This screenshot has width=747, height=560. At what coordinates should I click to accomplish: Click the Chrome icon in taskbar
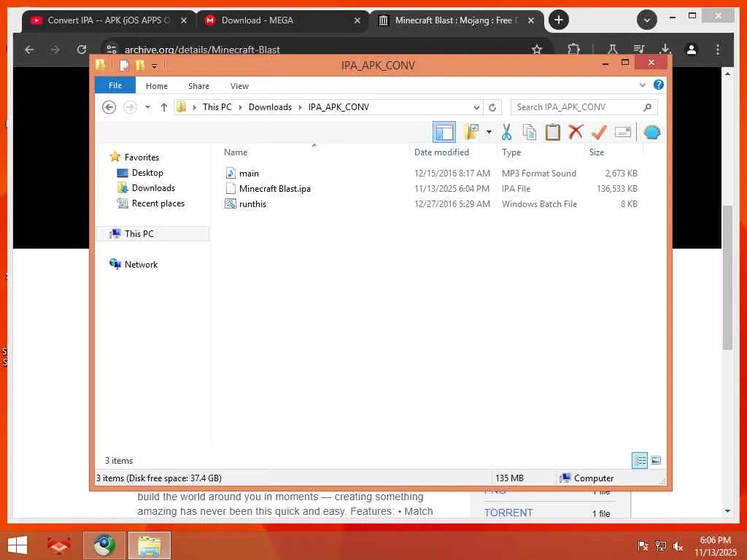pos(104,545)
